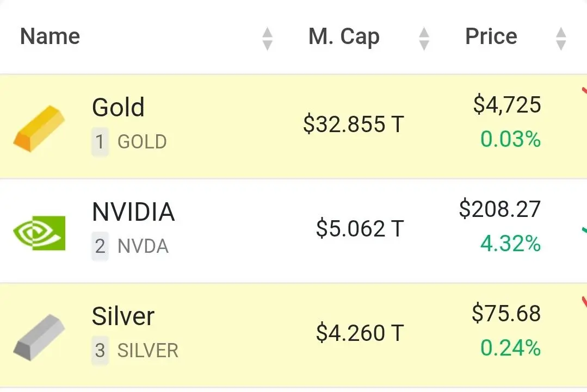Select the Price column header
Image resolution: width=587 pixels, height=392 pixels.
click(x=491, y=37)
